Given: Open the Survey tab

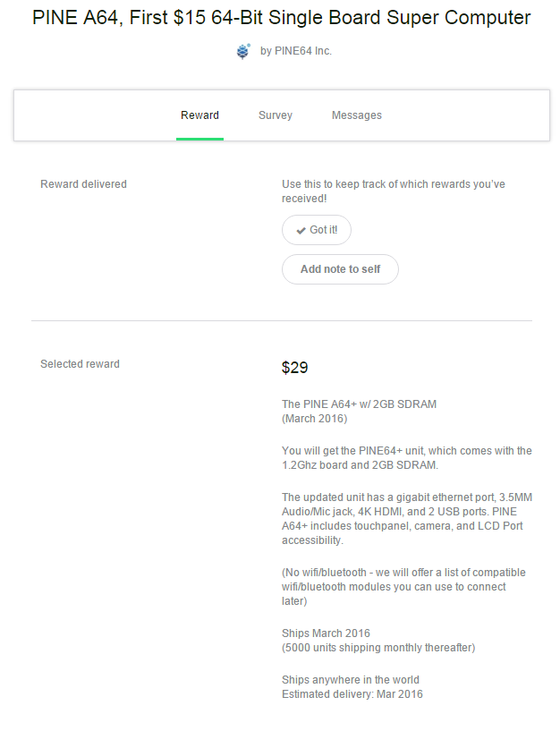Looking at the screenshot, I should (276, 115).
